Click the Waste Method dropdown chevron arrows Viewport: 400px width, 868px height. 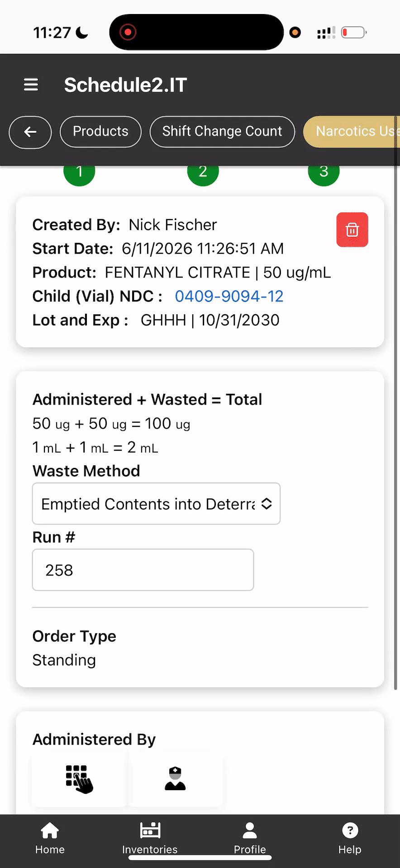267,504
